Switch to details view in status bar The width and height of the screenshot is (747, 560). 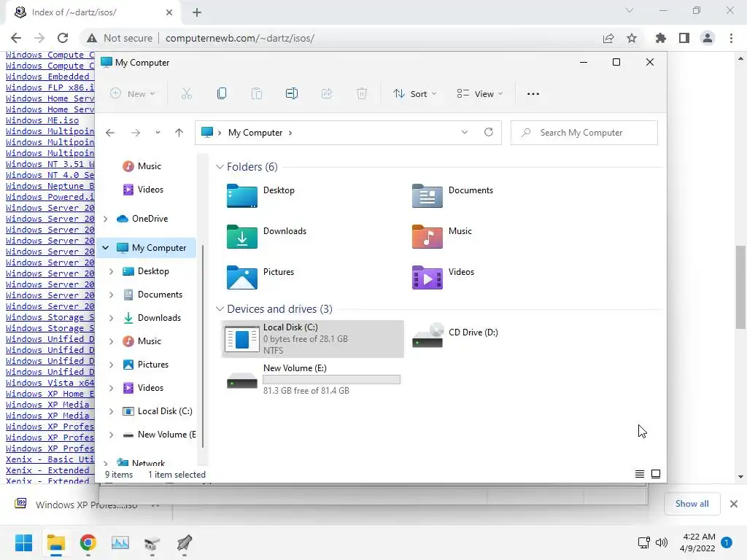[x=640, y=474]
